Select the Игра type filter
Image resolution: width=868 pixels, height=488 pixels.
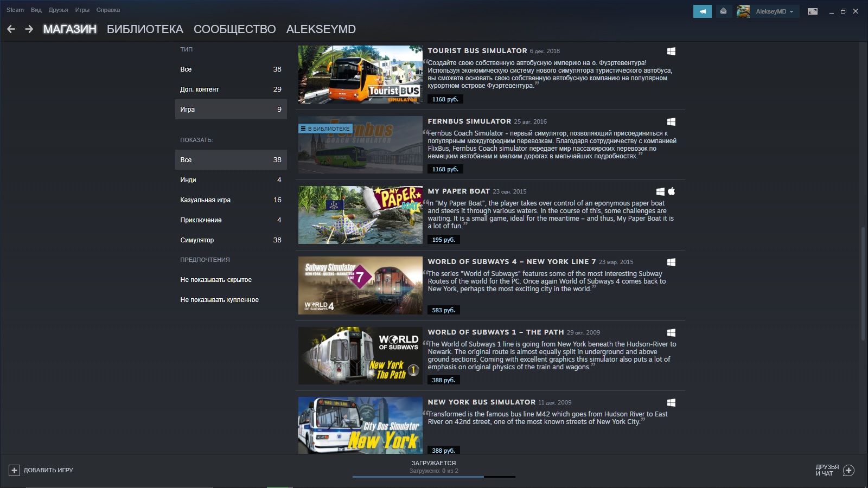click(x=231, y=110)
